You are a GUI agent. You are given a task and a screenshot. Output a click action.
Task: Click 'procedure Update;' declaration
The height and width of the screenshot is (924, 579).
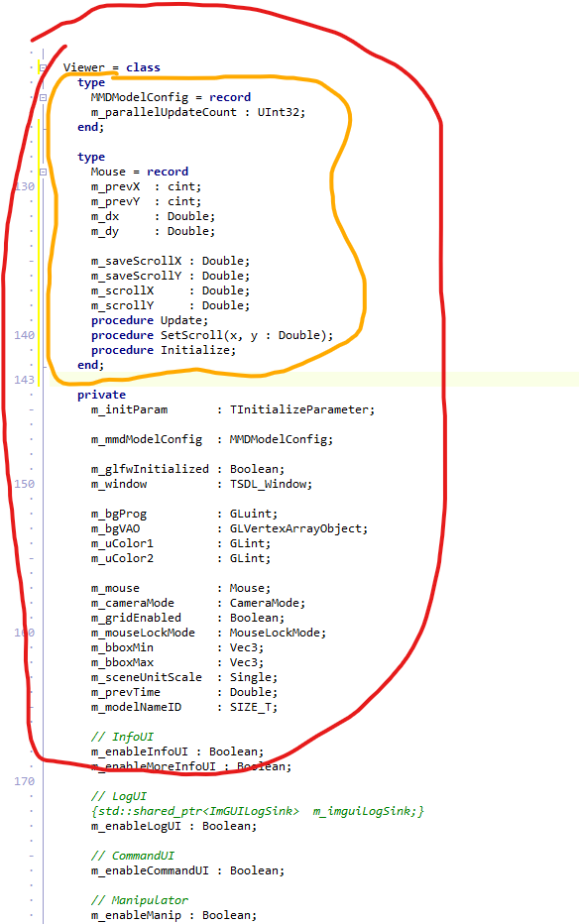(x=150, y=320)
